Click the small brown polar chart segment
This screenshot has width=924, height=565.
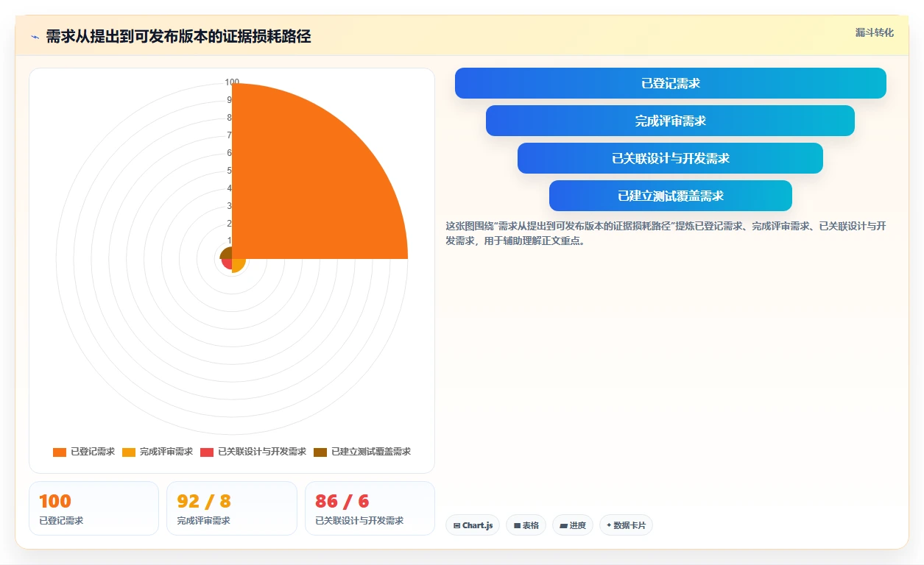pyautogui.click(x=227, y=253)
